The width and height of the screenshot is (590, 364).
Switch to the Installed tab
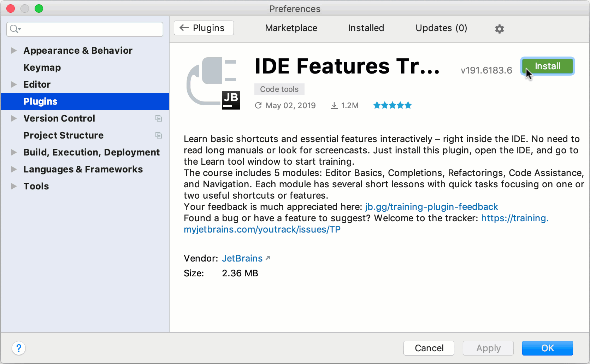pos(366,28)
